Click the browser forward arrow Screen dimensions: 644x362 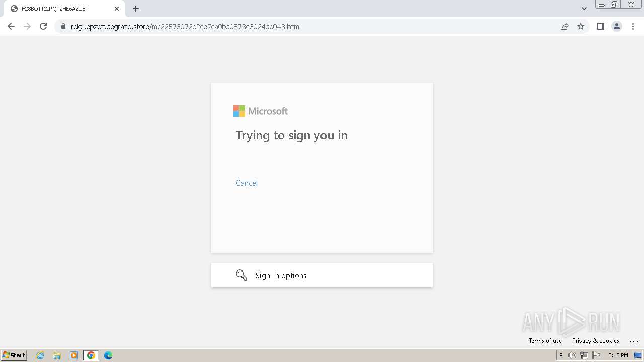click(x=27, y=26)
